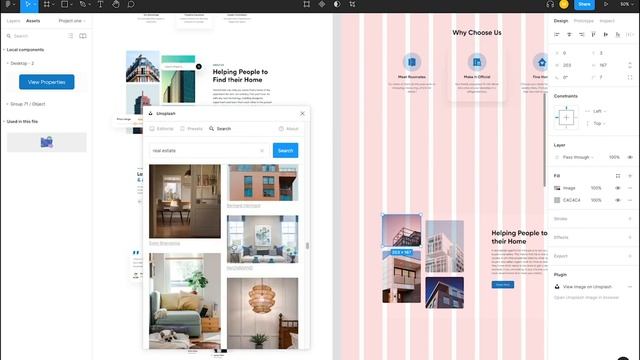Viewport: 640px width, 360px height.
Task: Open the Layers tab
Action: (13, 21)
